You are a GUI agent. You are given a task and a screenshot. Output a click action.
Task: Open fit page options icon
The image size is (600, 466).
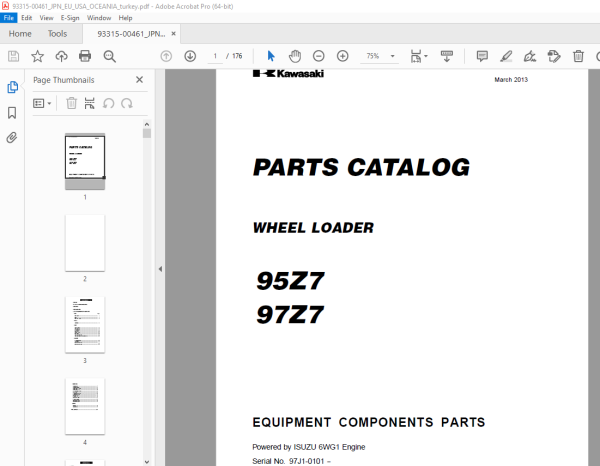[x=419, y=56]
